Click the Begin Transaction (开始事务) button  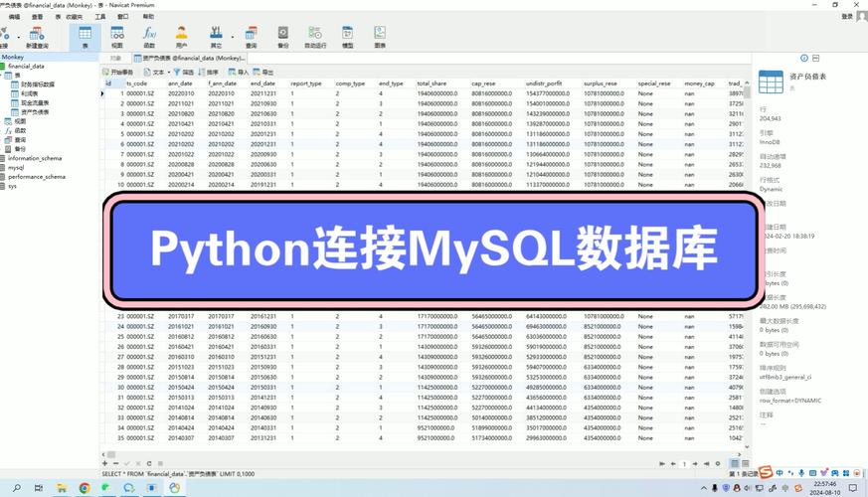click(x=118, y=72)
